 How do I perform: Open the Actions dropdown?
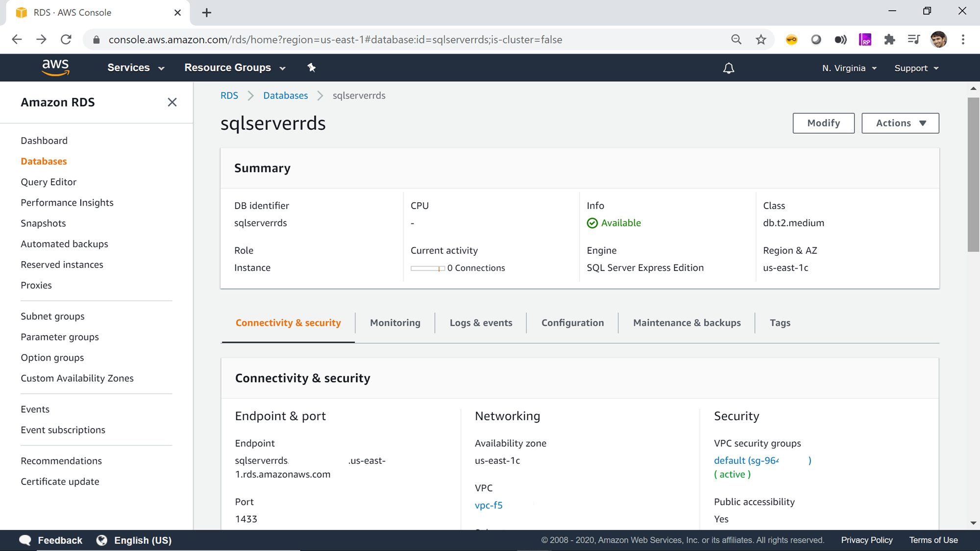tap(900, 123)
